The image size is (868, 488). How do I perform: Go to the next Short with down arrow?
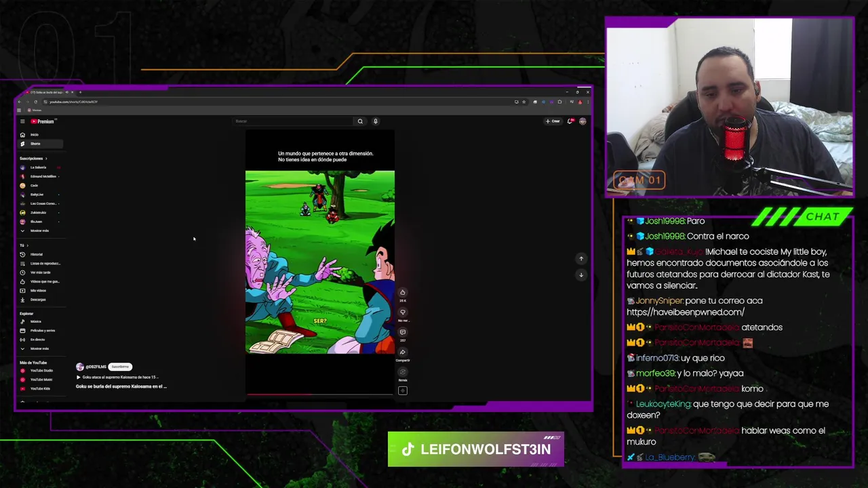(581, 274)
